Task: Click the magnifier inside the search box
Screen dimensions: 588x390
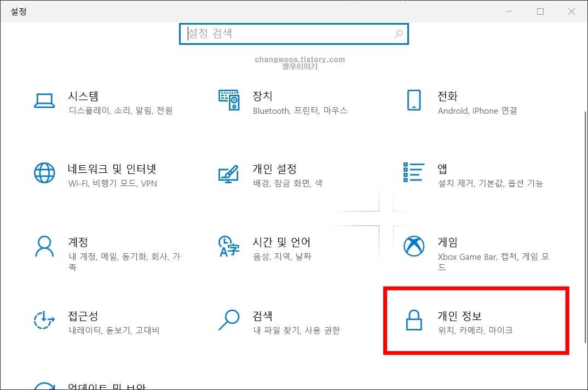Action: (398, 34)
